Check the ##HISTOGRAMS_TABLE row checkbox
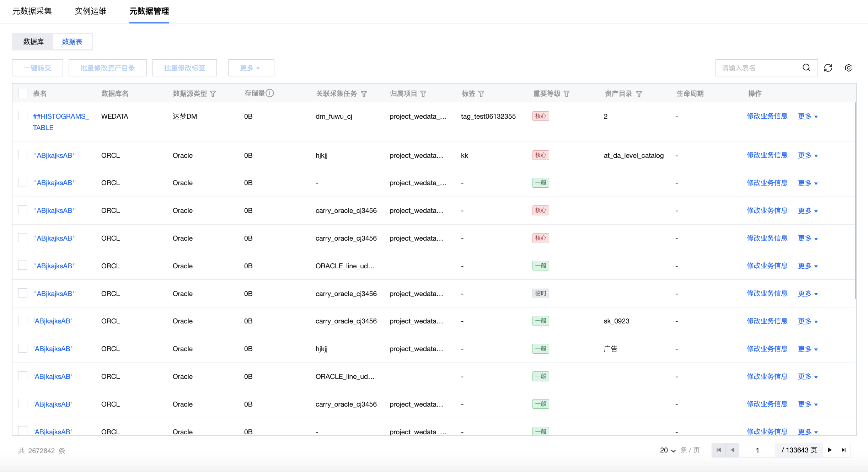Screen dimensions: 868x472 click(23, 116)
